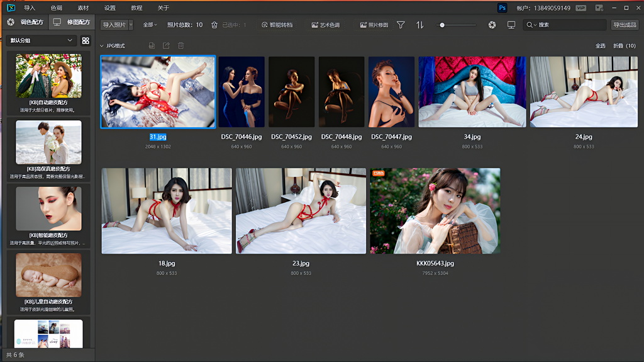644x362 pixels.
Task: Click the thumbnail size slider handle
Action: click(x=443, y=25)
